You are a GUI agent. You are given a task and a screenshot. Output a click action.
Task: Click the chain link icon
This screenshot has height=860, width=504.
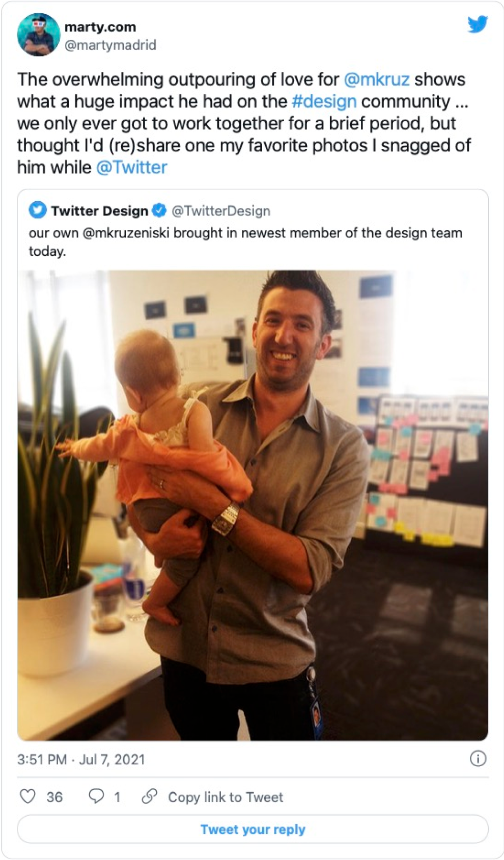click(149, 796)
